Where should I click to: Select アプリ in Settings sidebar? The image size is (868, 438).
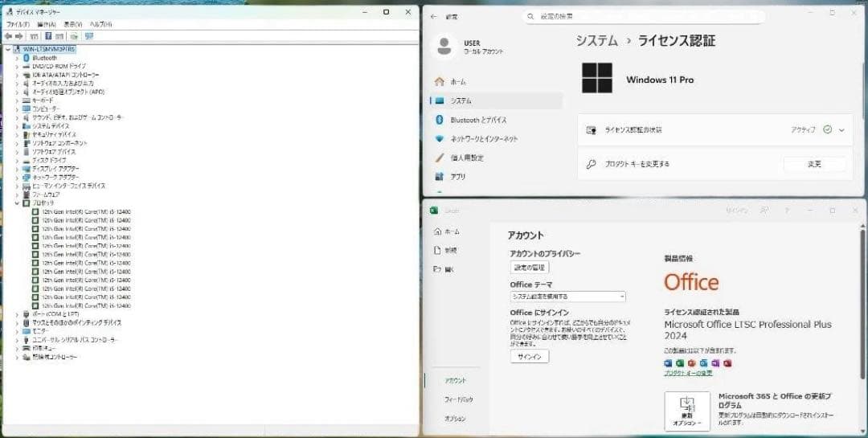point(496,177)
